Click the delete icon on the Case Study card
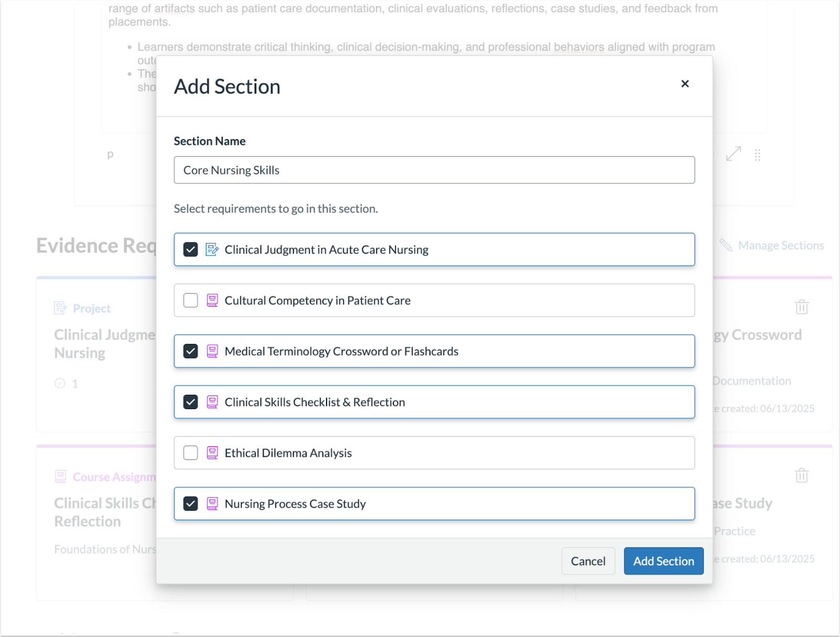The height and width of the screenshot is (637, 840). click(x=801, y=475)
